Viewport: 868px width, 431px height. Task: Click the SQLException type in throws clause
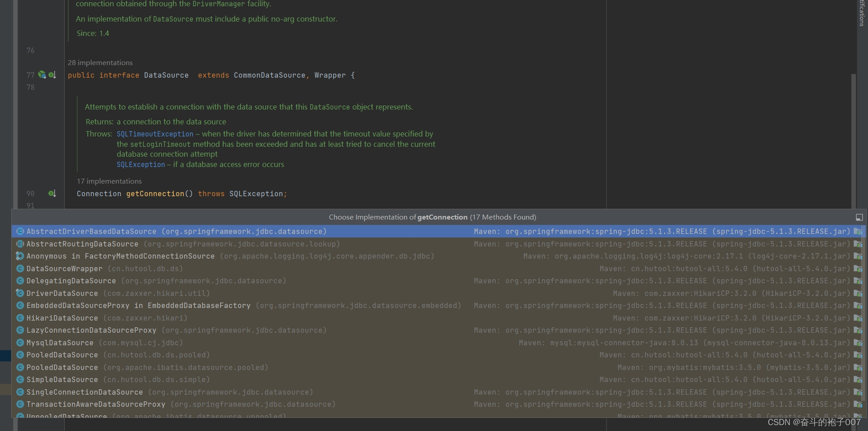pos(256,194)
